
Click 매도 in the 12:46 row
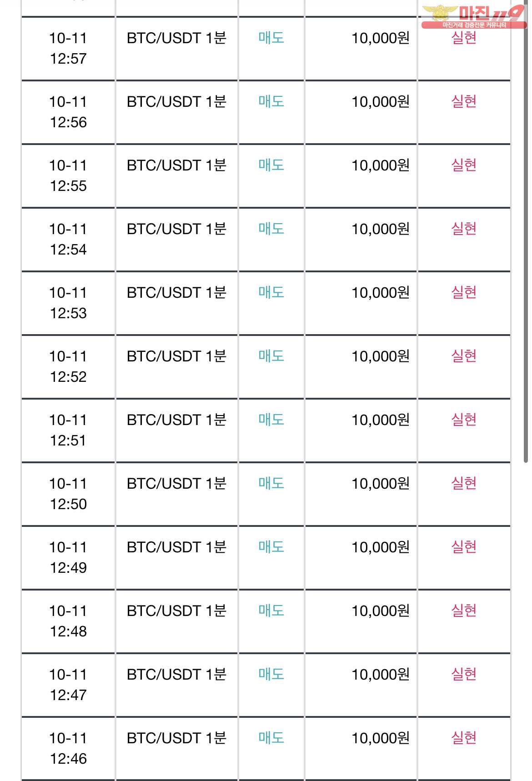click(x=271, y=738)
